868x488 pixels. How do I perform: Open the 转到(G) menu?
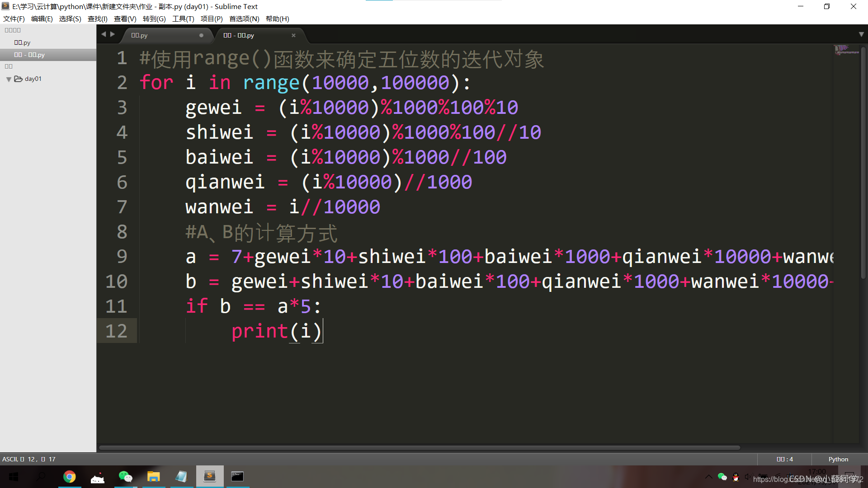154,19
